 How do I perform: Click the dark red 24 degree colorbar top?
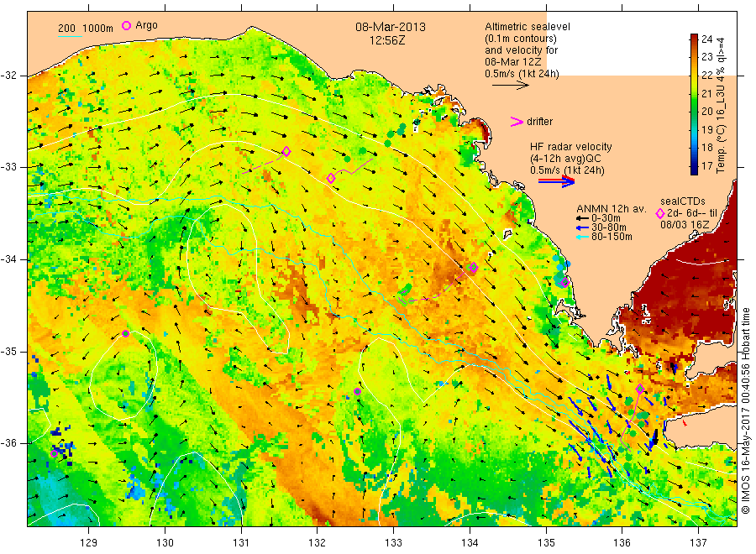point(695,38)
